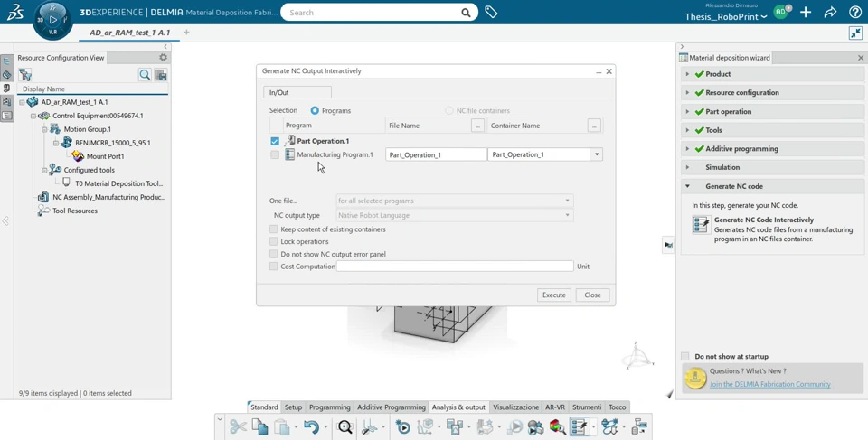Select the NC file containers radio button
This screenshot has width=868, height=440.
[x=449, y=111]
